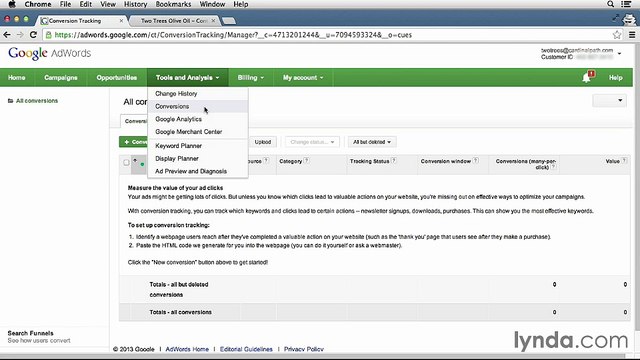The width and height of the screenshot is (640, 360).
Task: Open Chrome menu in menu bar
Action: click(38, 4)
